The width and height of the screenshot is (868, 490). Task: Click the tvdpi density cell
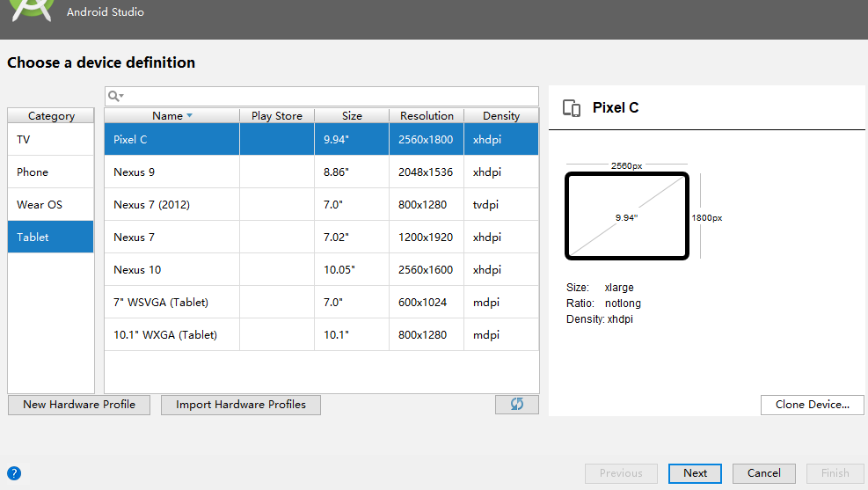click(501, 205)
